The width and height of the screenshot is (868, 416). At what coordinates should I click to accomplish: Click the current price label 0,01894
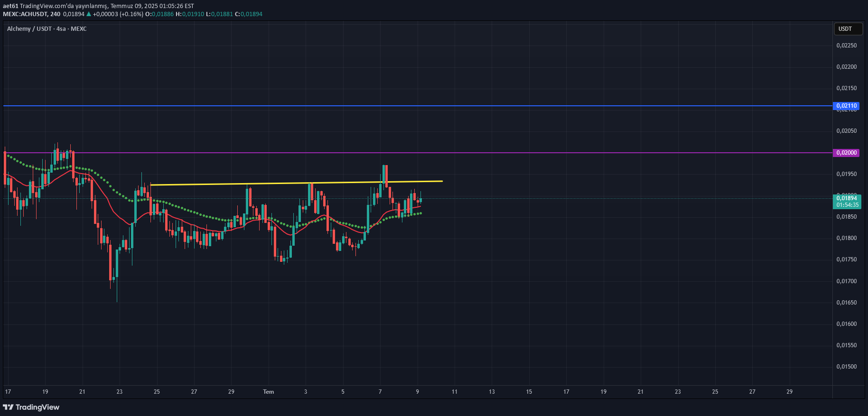click(847, 198)
